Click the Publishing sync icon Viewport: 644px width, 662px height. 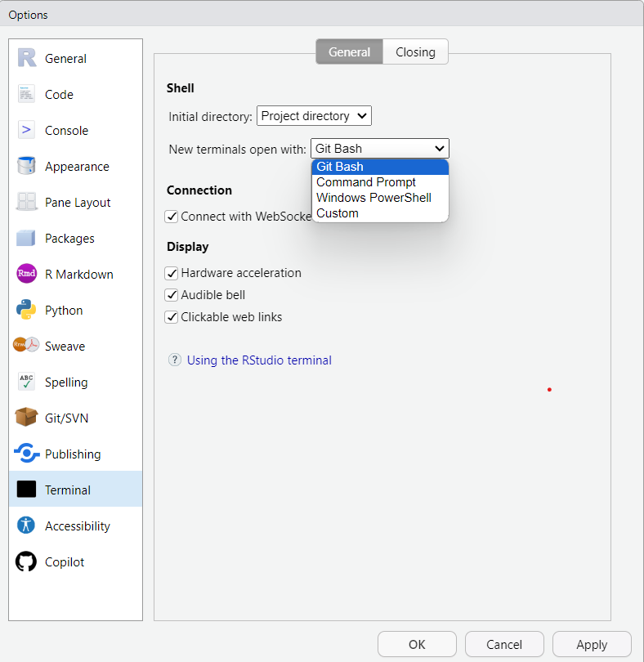(x=27, y=454)
